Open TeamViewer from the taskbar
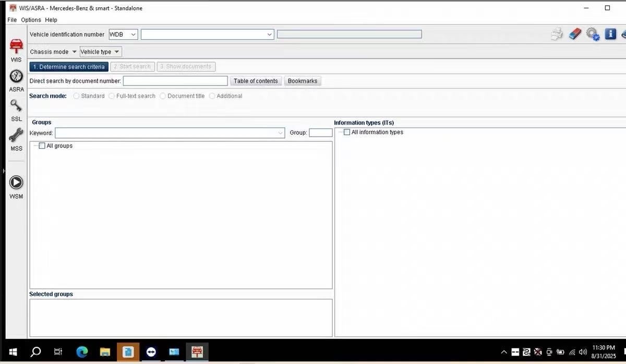626x364 pixels. pyautogui.click(x=151, y=352)
